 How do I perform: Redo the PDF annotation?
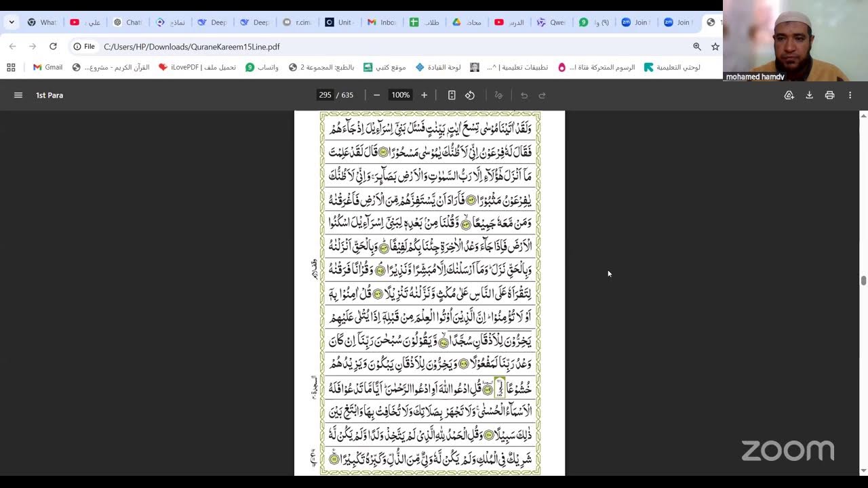542,95
